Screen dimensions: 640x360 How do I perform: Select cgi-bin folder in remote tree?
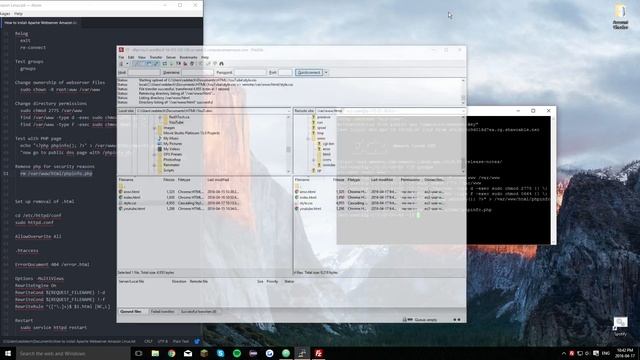(328, 144)
